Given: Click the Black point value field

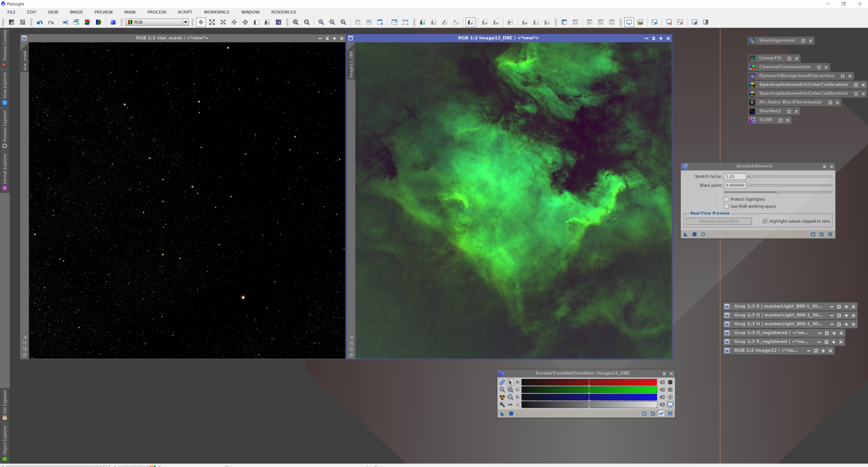Looking at the screenshot, I should (x=735, y=185).
